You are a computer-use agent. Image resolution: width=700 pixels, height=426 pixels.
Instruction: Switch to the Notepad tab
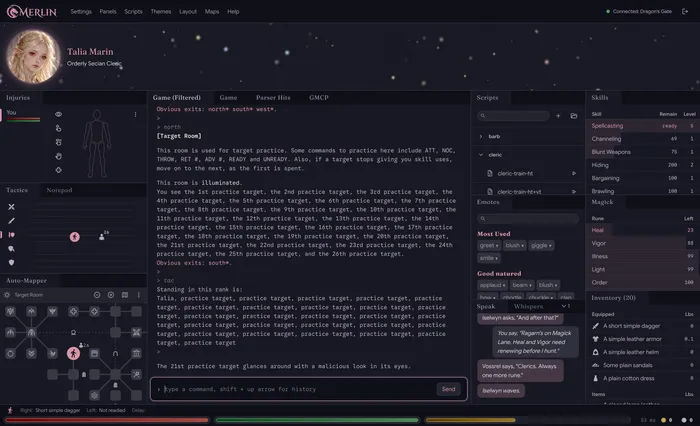pos(59,190)
